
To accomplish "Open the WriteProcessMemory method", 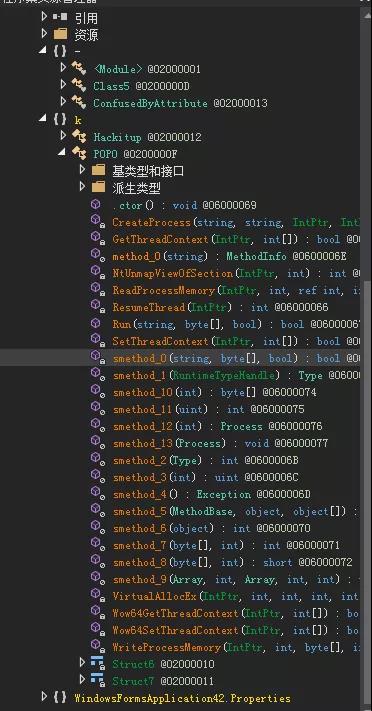I will (x=166, y=648).
